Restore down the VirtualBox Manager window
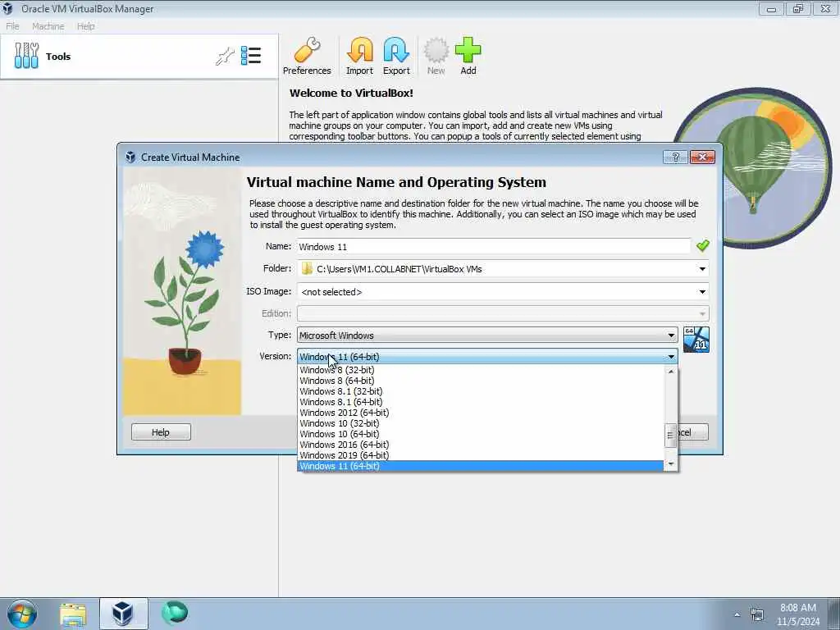The width and height of the screenshot is (840, 630). point(797,8)
